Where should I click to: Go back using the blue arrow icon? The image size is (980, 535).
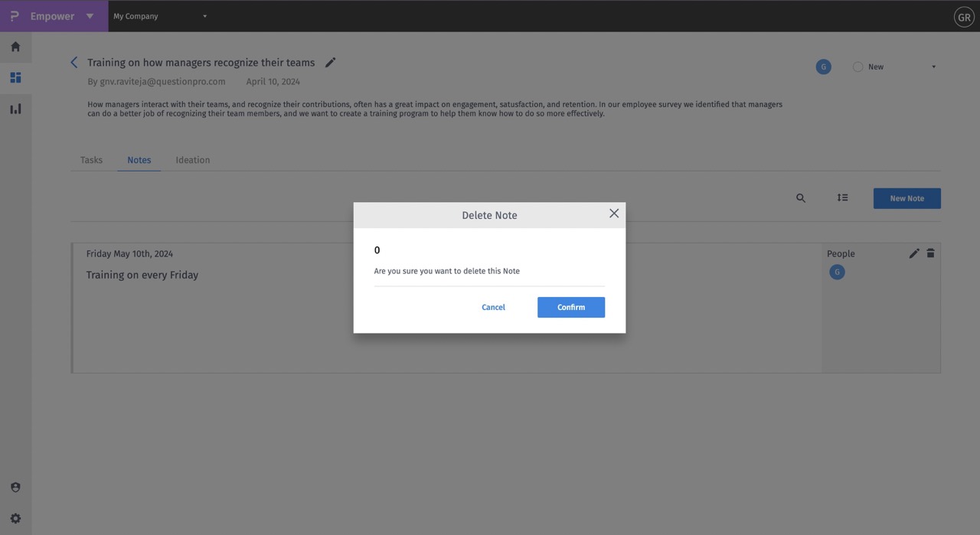pyautogui.click(x=73, y=62)
